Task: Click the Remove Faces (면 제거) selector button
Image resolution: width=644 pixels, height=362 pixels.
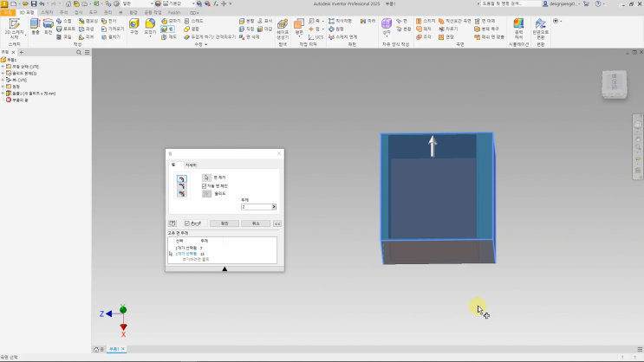Action: click(x=206, y=178)
